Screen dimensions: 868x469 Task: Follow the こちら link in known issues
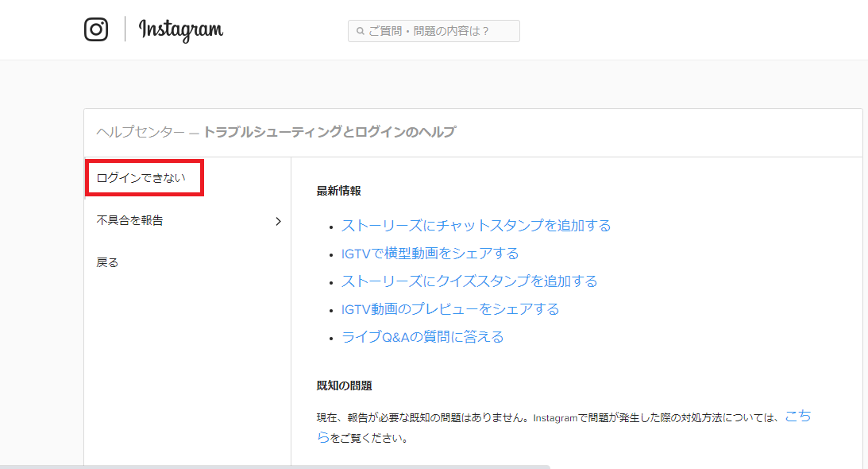797,417
